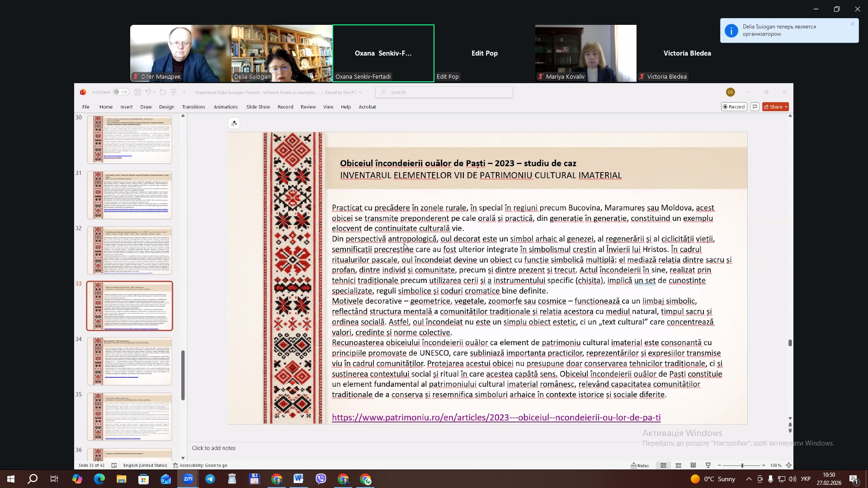Fit slide to current window
Image resolution: width=868 pixels, height=488 pixels.
[x=789, y=465]
